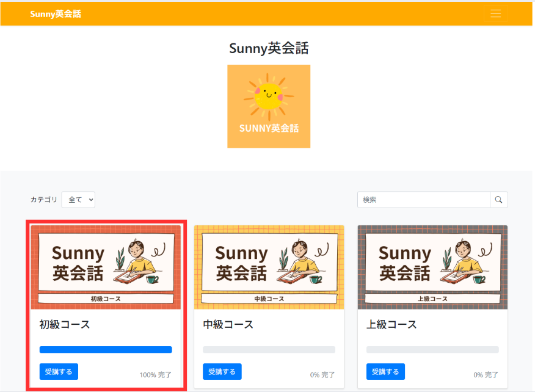This screenshot has width=535, height=392.
Task: Click the empty 上級コース progress bar
Action: 432,350
